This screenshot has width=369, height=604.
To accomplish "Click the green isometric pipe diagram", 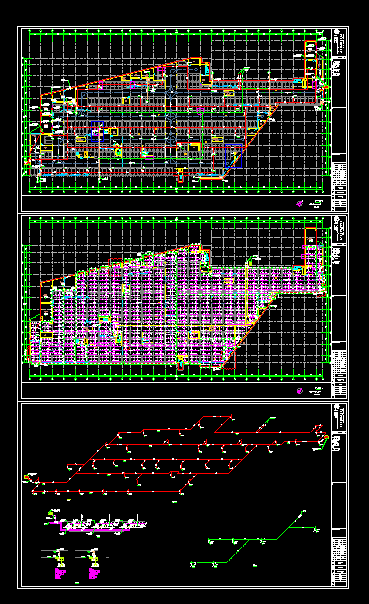I will pos(255,539).
